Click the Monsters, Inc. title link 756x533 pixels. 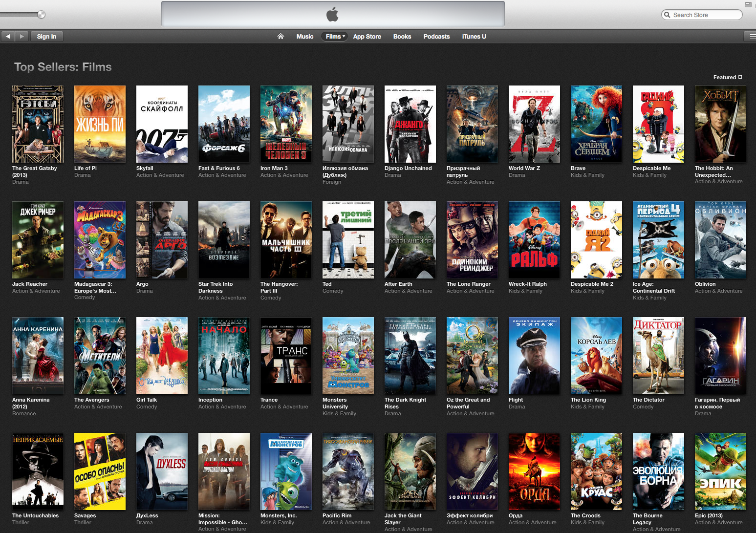(279, 515)
